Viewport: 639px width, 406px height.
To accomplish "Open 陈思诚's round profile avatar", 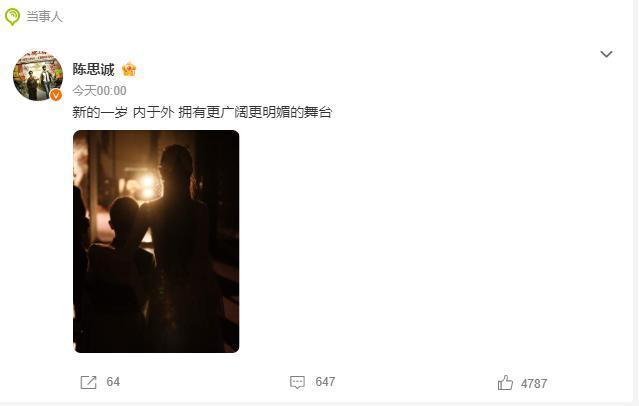I will (38, 75).
